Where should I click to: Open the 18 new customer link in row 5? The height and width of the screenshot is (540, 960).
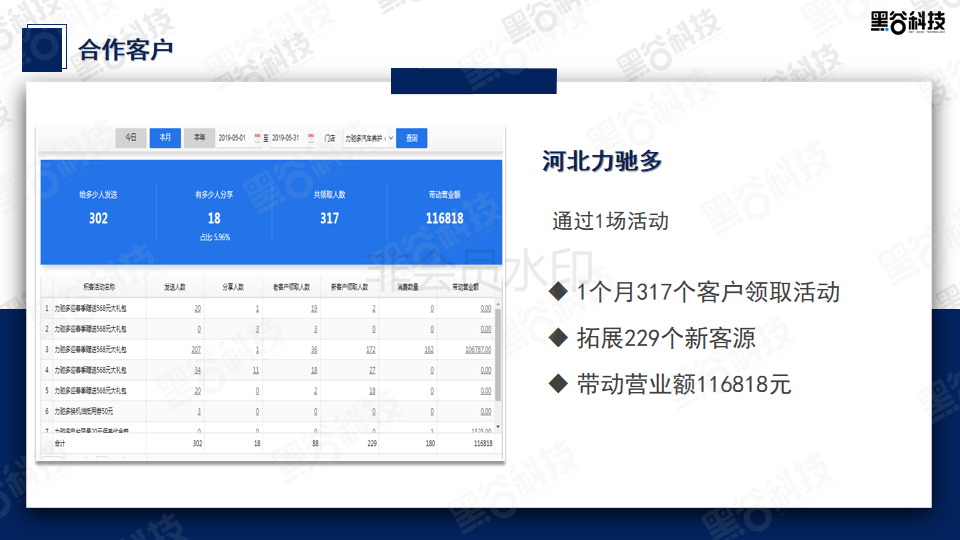372,391
